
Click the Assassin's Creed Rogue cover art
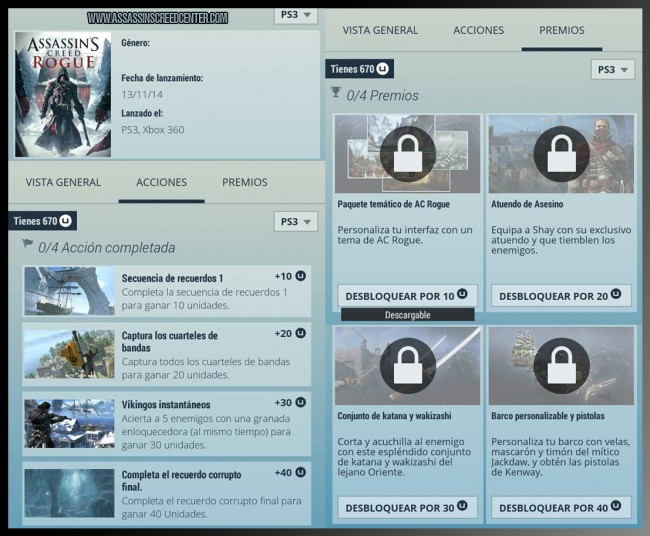point(63,94)
